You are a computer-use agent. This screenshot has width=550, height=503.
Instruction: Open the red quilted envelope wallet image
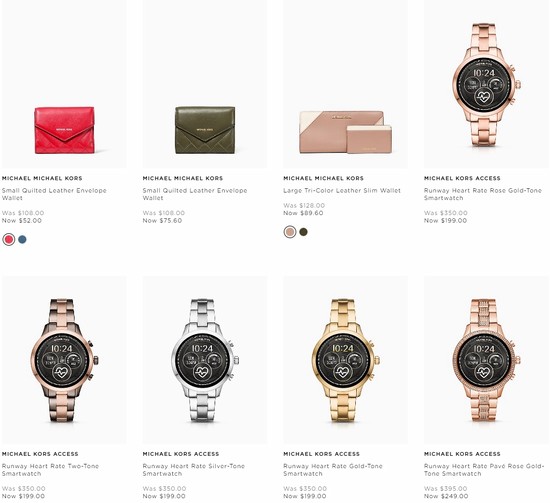(x=64, y=84)
